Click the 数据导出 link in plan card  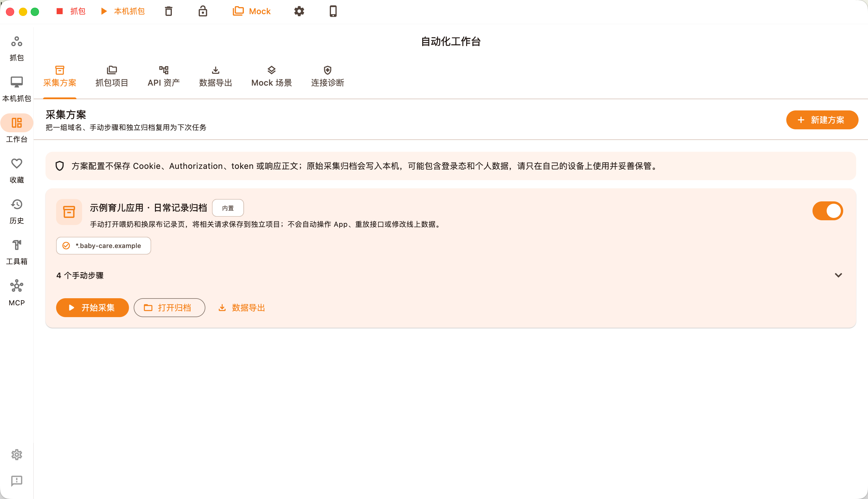[242, 307]
